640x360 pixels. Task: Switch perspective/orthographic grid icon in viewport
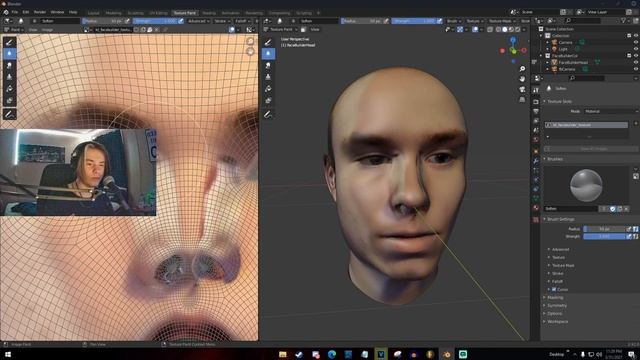click(522, 99)
